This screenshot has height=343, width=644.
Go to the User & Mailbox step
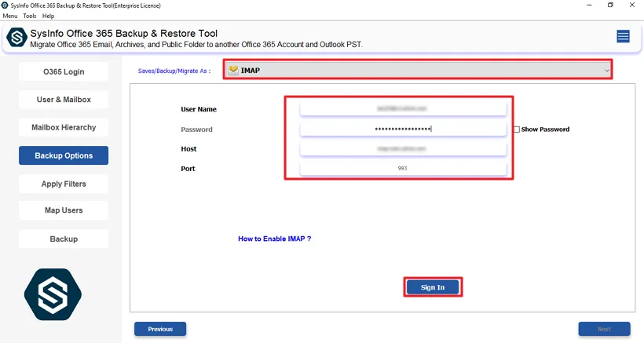[x=64, y=100]
